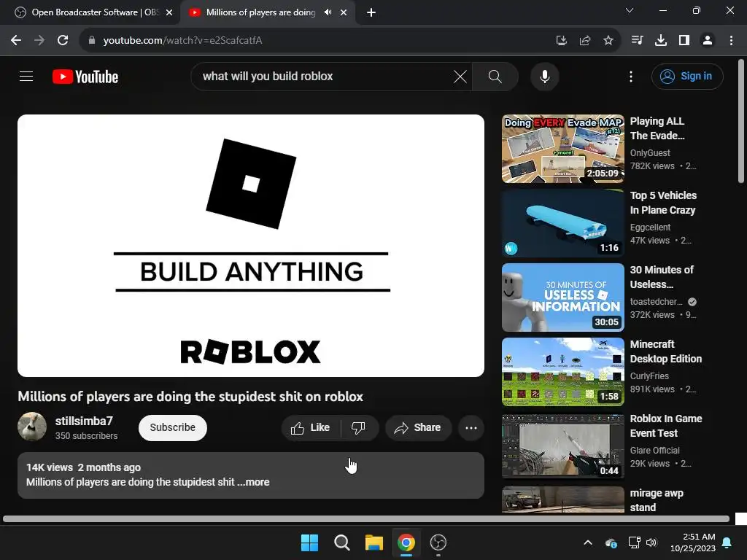The width and height of the screenshot is (747, 560).
Task: Go back in browser history
Action: pos(16,41)
